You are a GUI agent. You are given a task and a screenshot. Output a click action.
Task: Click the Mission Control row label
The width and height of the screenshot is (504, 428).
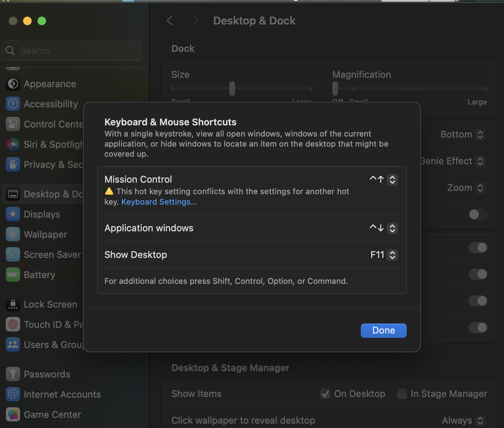pos(138,179)
